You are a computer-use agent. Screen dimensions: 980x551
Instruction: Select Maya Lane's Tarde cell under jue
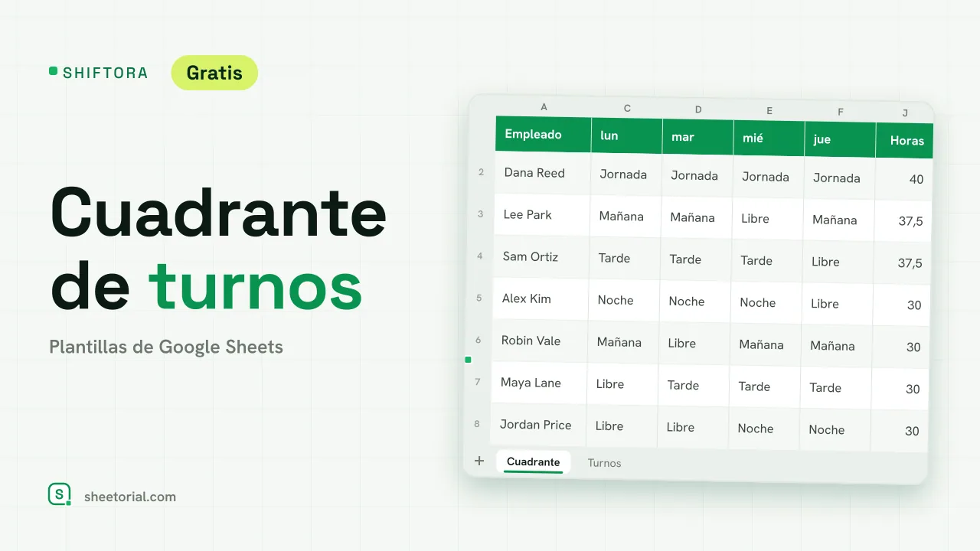click(x=836, y=388)
